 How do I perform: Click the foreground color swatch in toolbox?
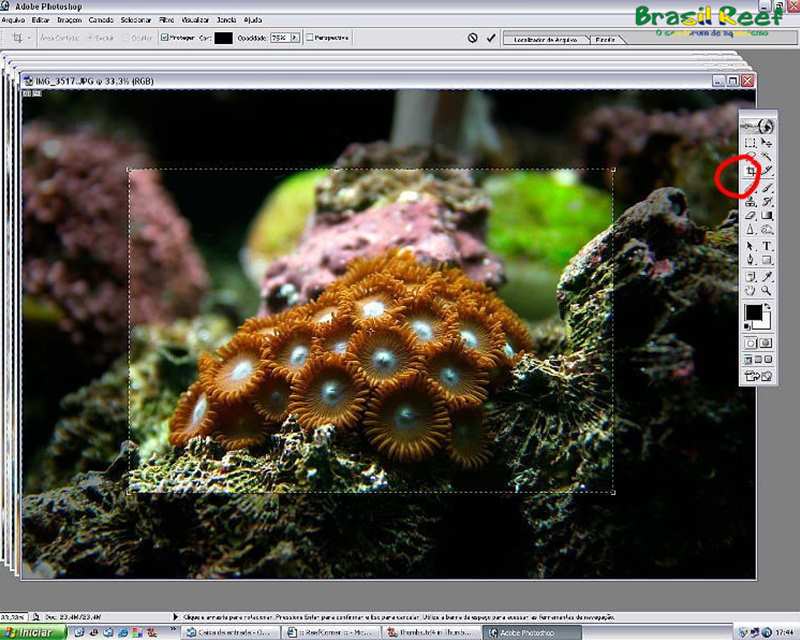click(753, 314)
